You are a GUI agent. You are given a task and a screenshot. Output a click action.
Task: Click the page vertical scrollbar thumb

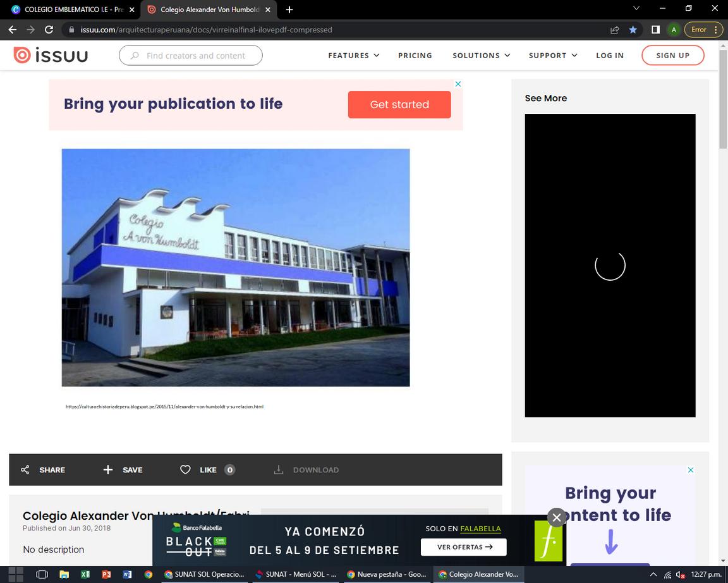[x=723, y=99]
